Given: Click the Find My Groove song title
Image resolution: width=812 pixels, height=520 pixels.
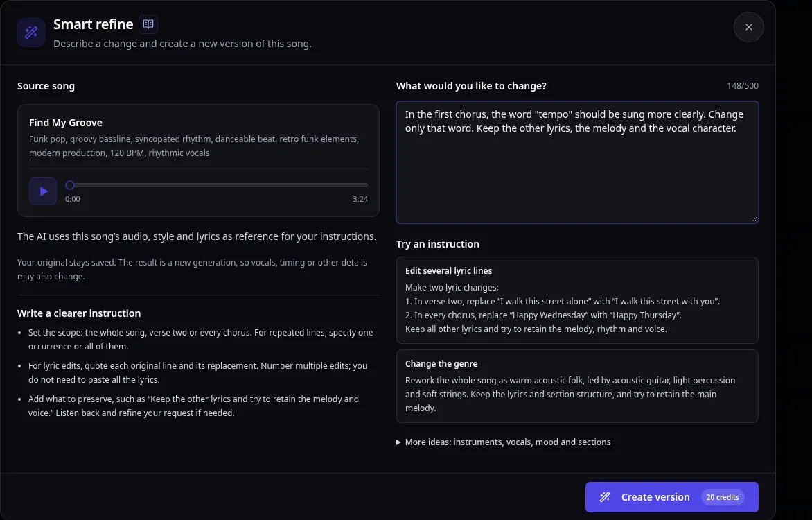Looking at the screenshot, I should tap(66, 123).
